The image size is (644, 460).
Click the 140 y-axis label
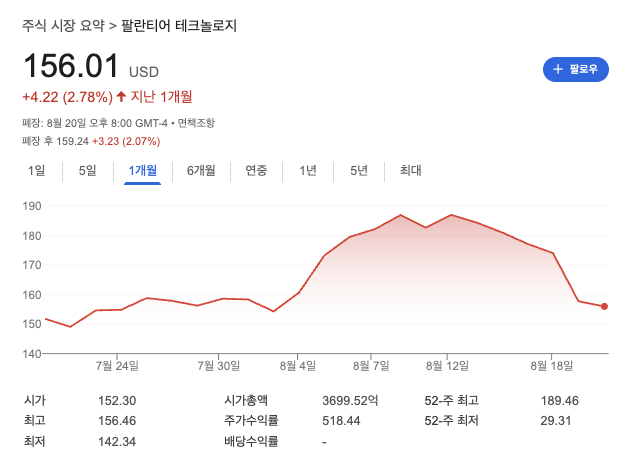click(x=32, y=354)
